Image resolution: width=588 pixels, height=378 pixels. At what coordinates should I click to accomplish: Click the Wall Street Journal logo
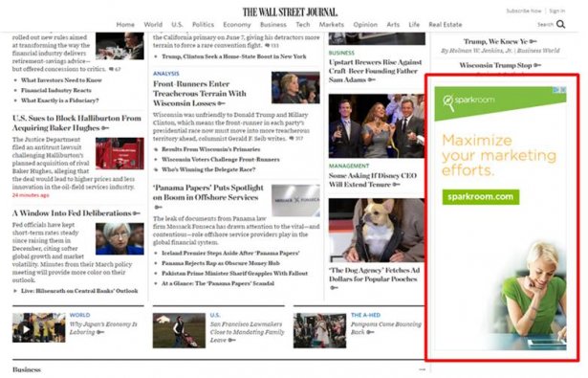(290, 12)
